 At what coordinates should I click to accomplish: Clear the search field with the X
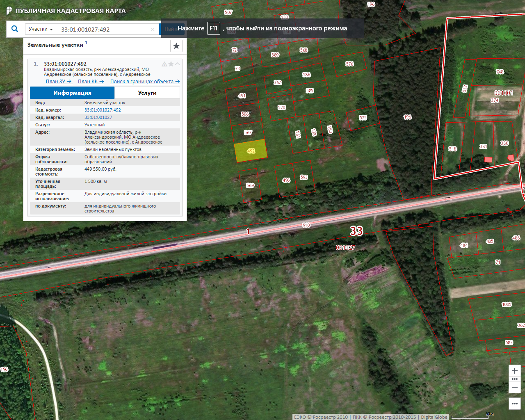[x=153, y=30]
